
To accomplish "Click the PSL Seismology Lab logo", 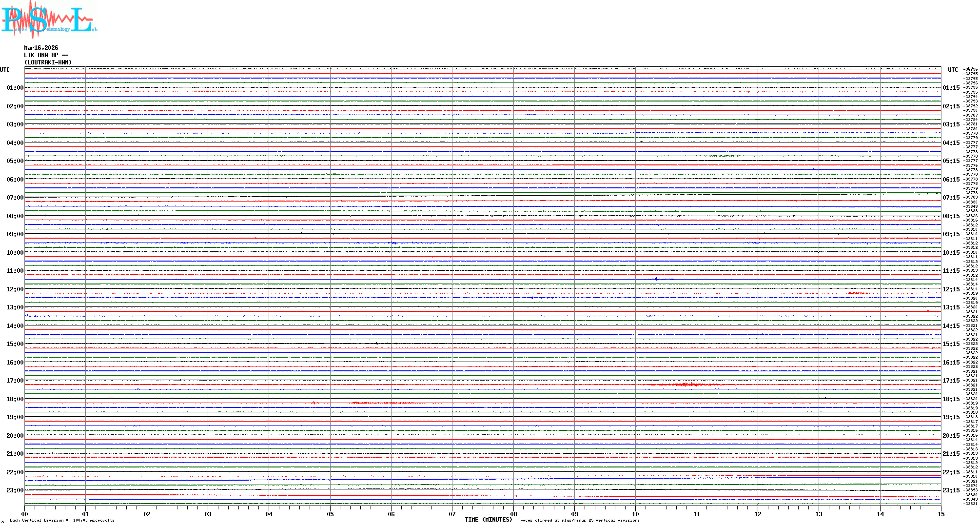I will (48, 19).
